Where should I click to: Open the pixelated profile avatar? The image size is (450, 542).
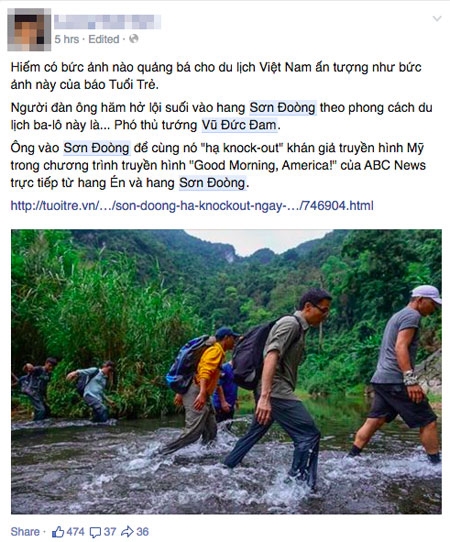coord(29,30)
